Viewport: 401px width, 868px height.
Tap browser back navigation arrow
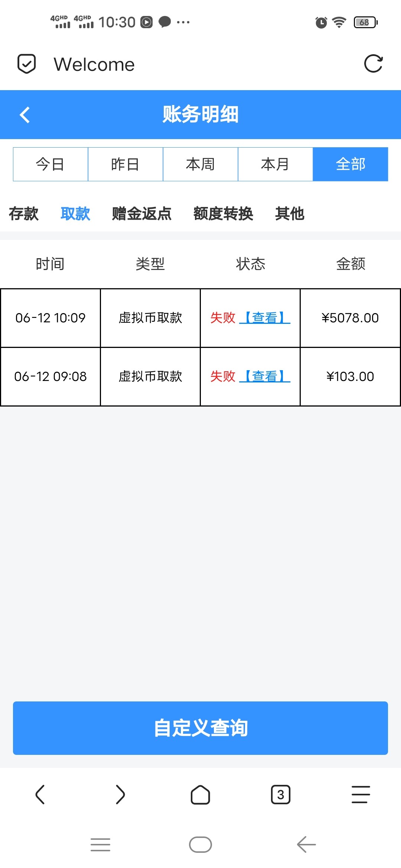tap(40, 795)
